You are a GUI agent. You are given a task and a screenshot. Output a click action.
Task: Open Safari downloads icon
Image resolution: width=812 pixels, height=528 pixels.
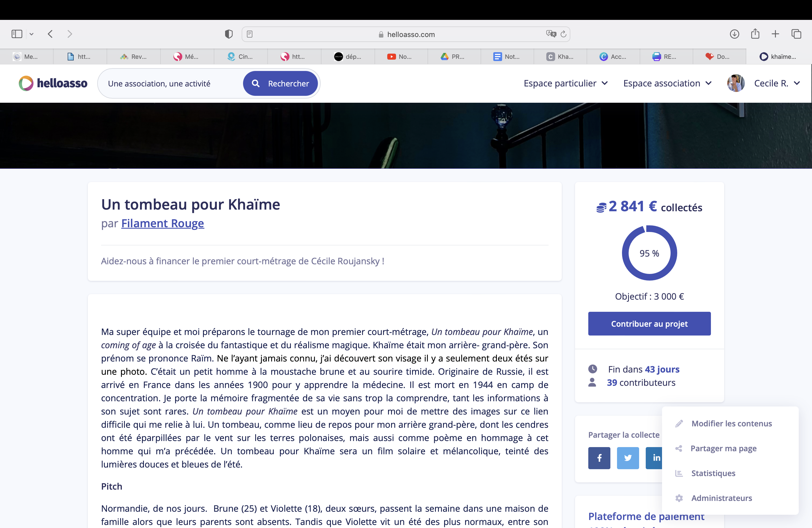tap(734, 34)
